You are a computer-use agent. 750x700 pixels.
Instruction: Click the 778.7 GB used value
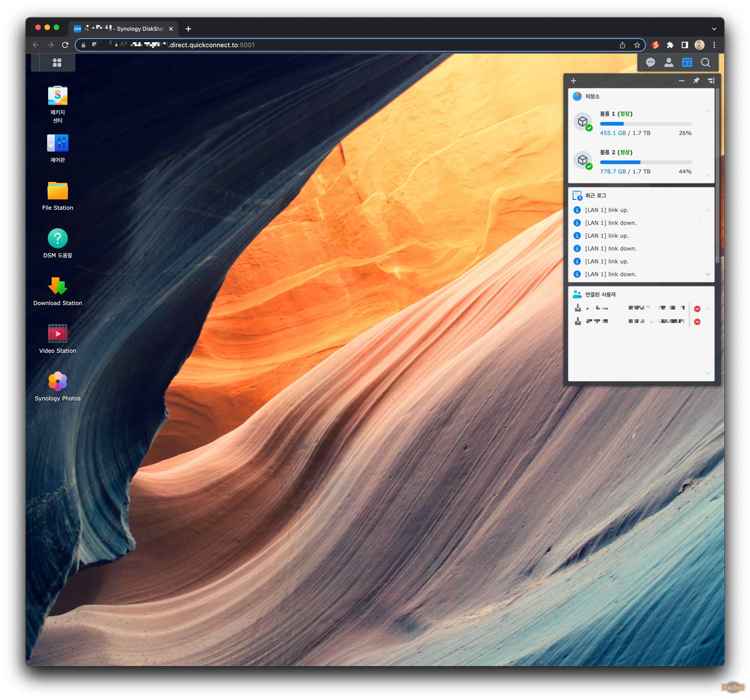613,172
